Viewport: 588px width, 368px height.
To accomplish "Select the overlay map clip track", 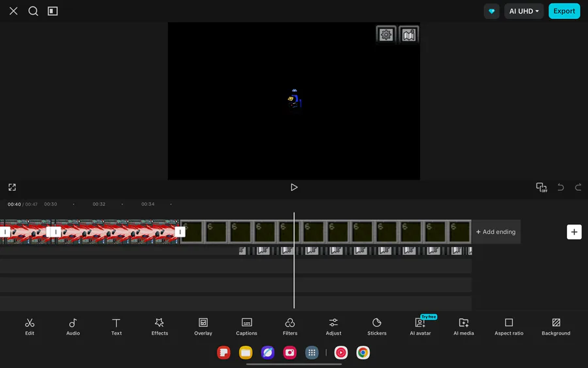I will tap(355, 250).
